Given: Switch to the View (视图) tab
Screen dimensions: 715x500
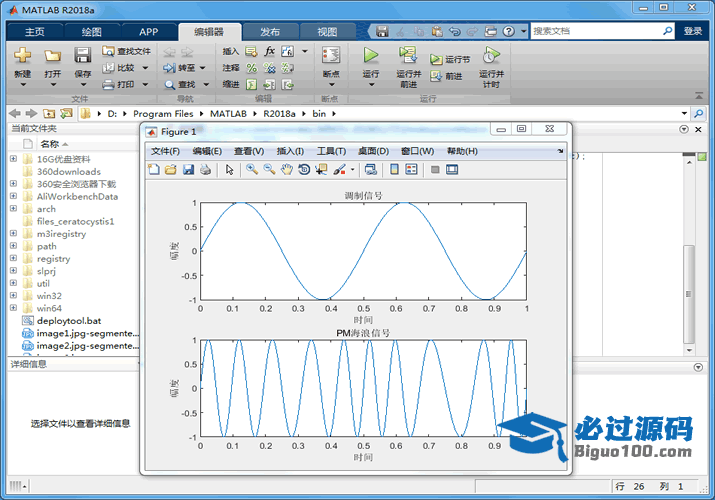Looking at the screenshot, I should coord(327,32).
